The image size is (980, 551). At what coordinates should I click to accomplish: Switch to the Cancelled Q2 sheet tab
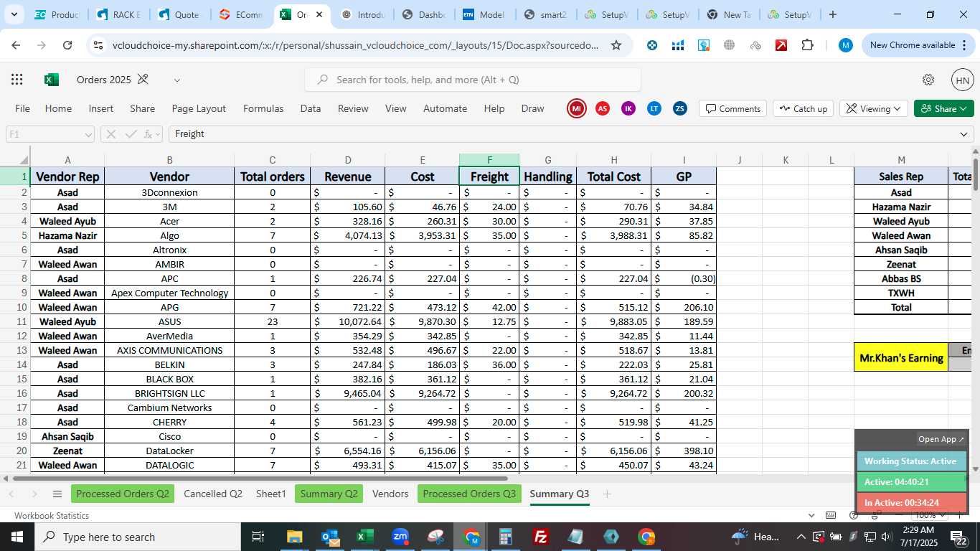click(x=213, y=494)
